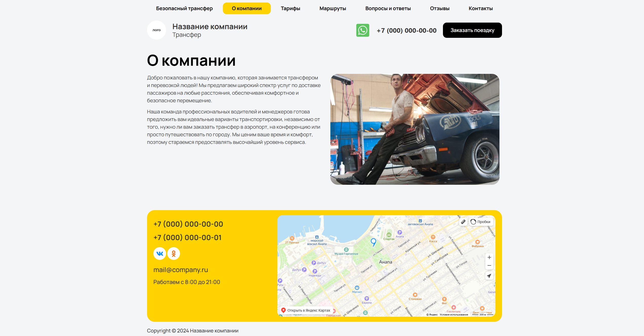
Task: Open Условия использования map link
Action: 454,315
